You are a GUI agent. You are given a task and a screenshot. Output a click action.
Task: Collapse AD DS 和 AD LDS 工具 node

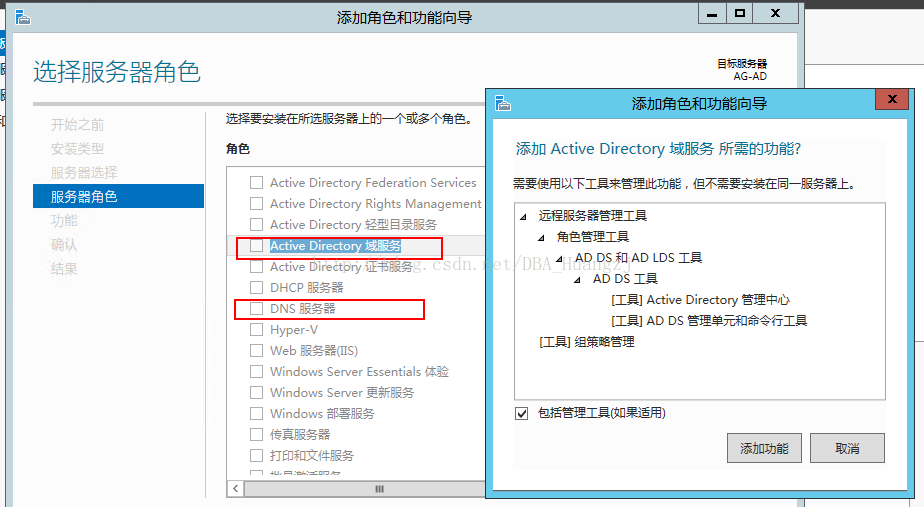559,259
